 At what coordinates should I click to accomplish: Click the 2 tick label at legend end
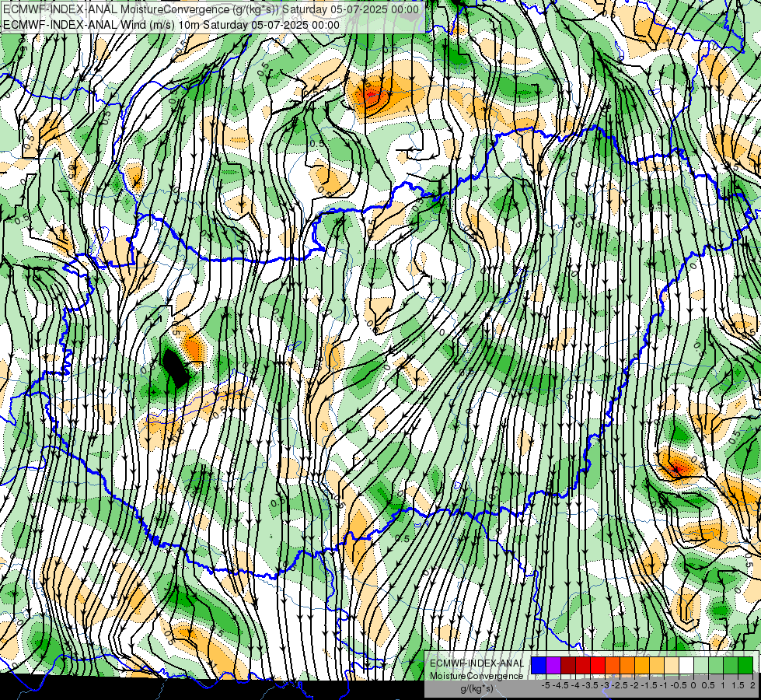point(752,685)
